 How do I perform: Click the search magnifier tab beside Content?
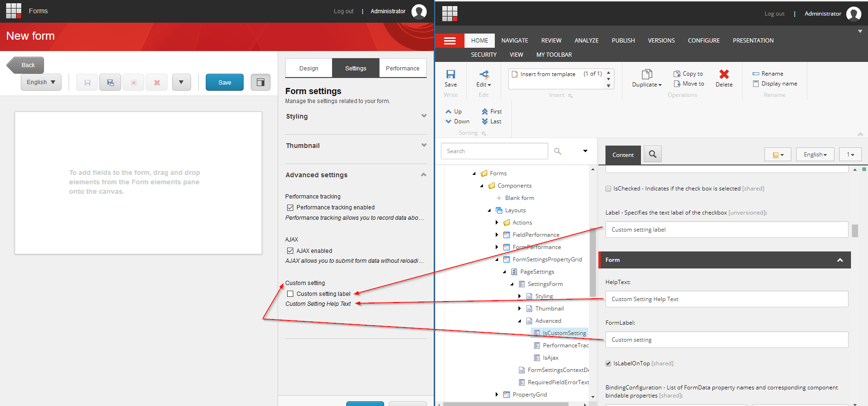point(653,154)
